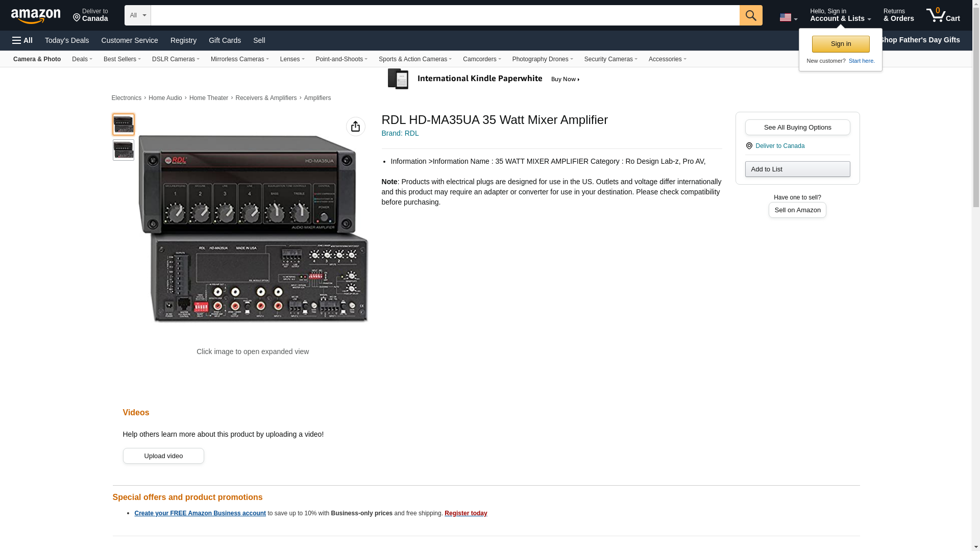Click the Upload video button
The height and width of the screenshot is (551, 980).
click(163, 456)
